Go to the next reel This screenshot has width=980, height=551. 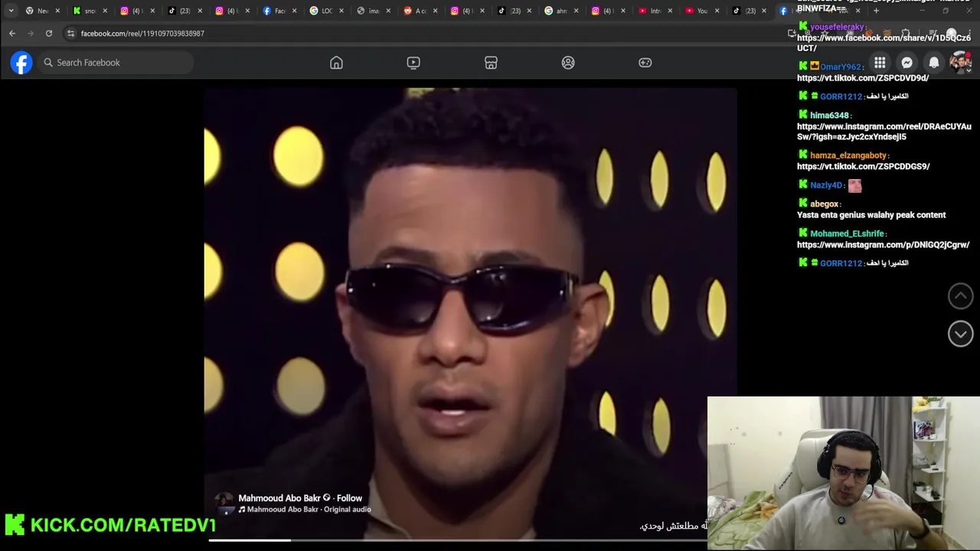tap(961, 334)
